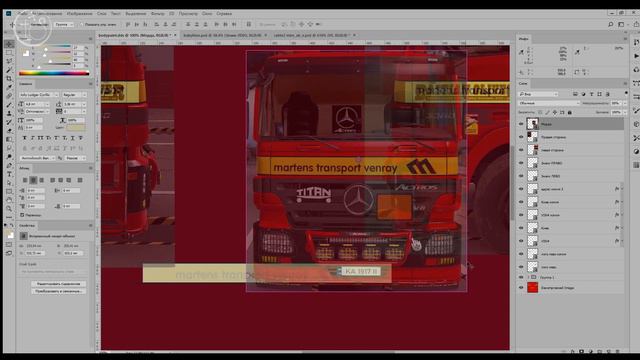Screen dimensions: 640x360
Task: Open the font family dropdown
Action: (38, 95)
